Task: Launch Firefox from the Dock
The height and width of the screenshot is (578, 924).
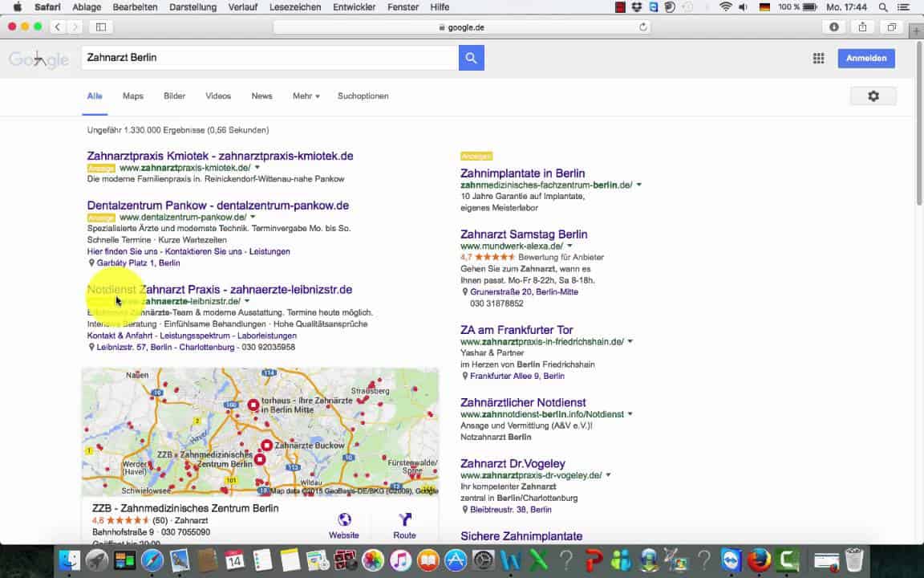Action: click(x=760, y=560)
